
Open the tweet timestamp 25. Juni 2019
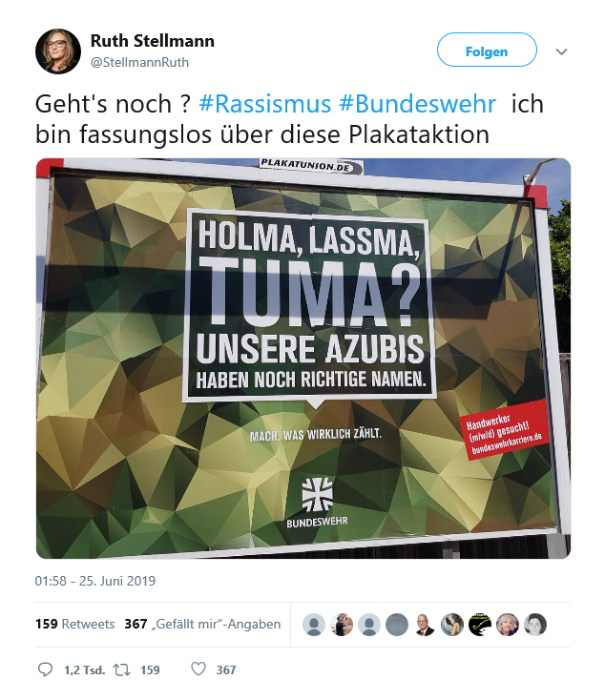(x=95, y=581)
